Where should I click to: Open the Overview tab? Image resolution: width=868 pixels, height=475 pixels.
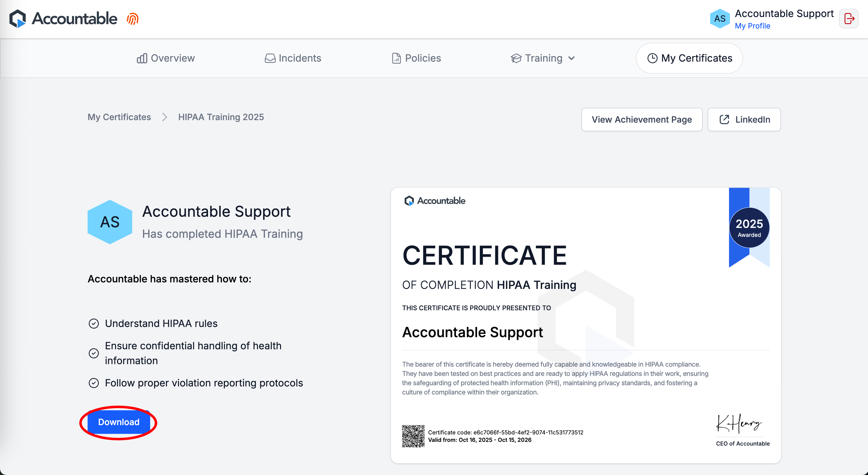(x=166, y=58)
